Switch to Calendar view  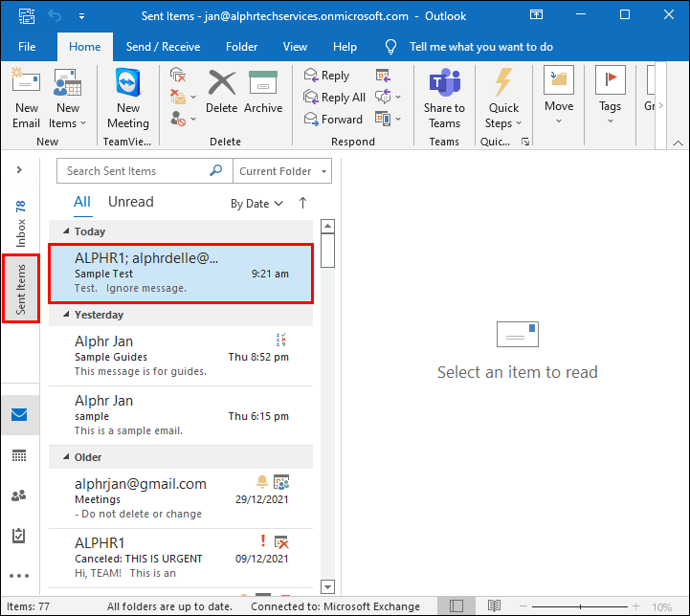19,455
